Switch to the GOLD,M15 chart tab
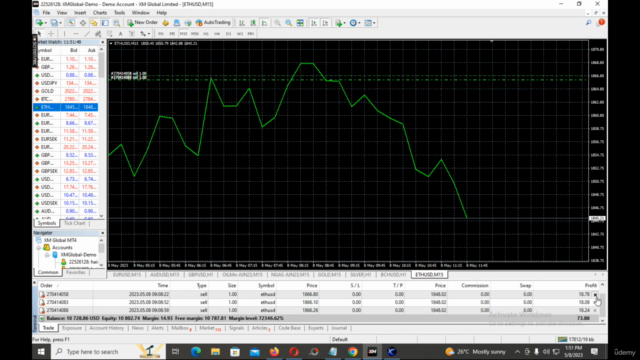Image resolution: width=640 pixels, height=360 pixels. (329, 275)
